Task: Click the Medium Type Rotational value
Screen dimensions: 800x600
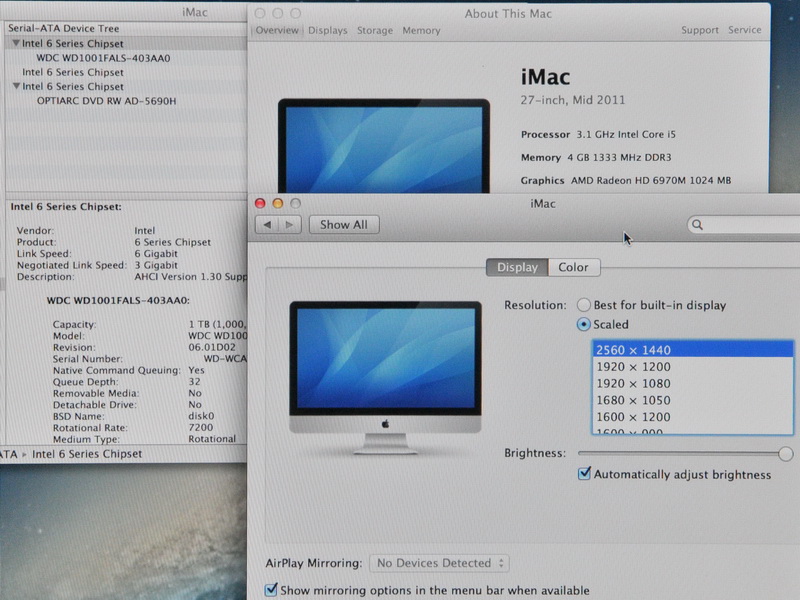Action: point(212,439)
